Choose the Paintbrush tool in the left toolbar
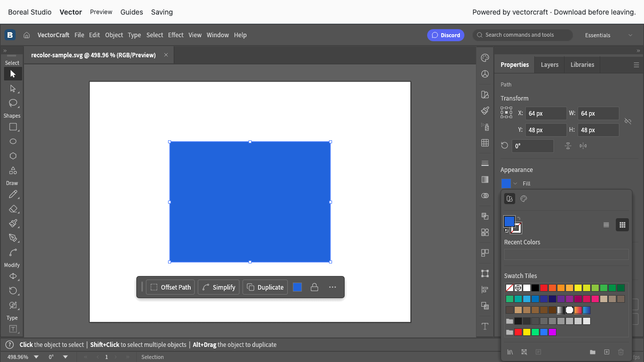This screenshot has width=644, height=362. click(x=13, y=224)
